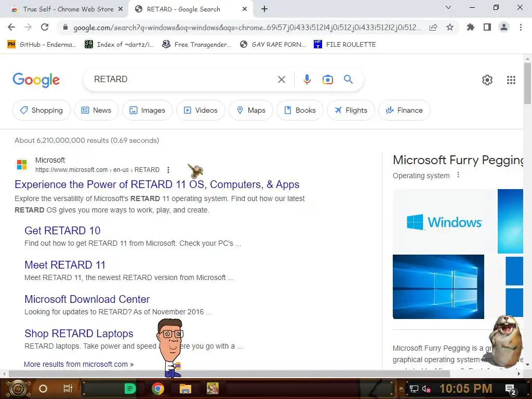The image size is (532, 399).
Task: Click inside the Google search input
Action: (x=183, y=79)
